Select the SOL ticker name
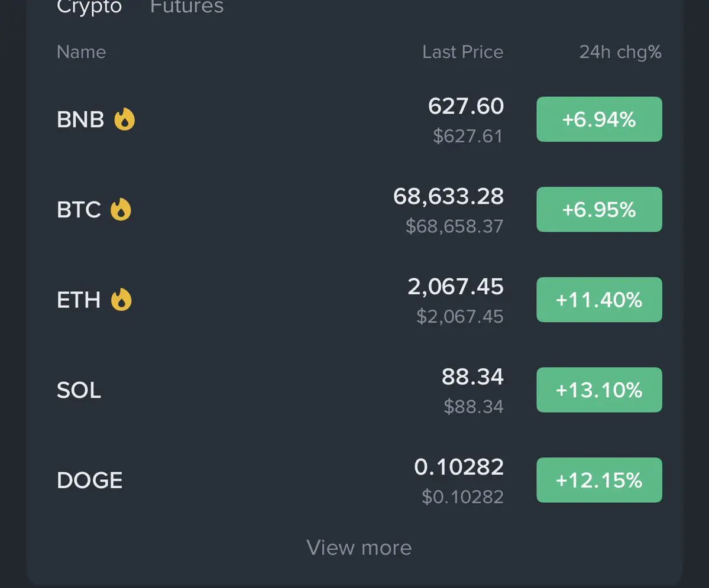The width and height of the screenshot is (709, 588). 79,390
